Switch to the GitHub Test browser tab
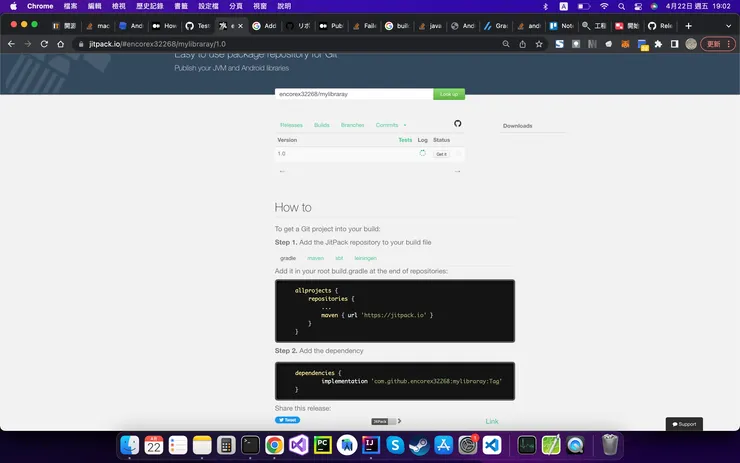 198,26
